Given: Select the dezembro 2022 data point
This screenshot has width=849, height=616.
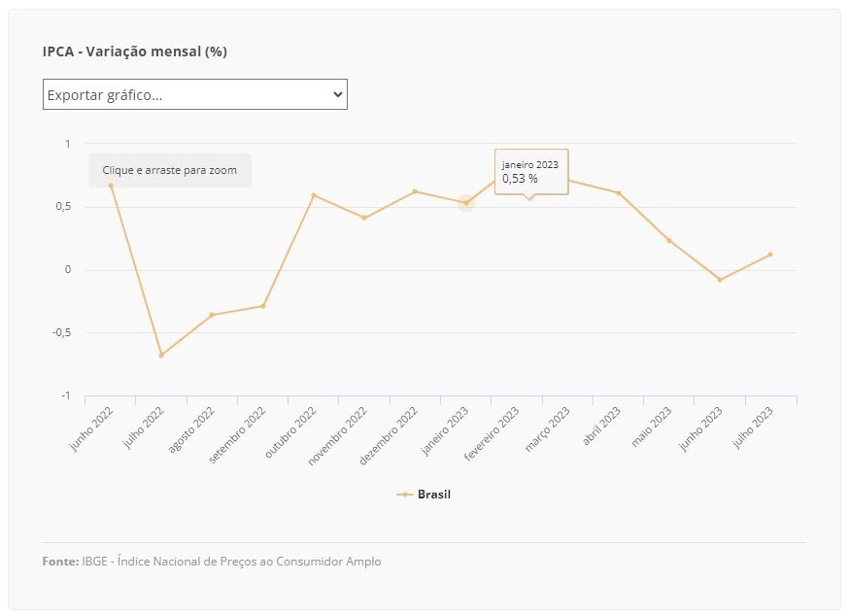Looking at the screenshot, I should [x=415, y=191].
